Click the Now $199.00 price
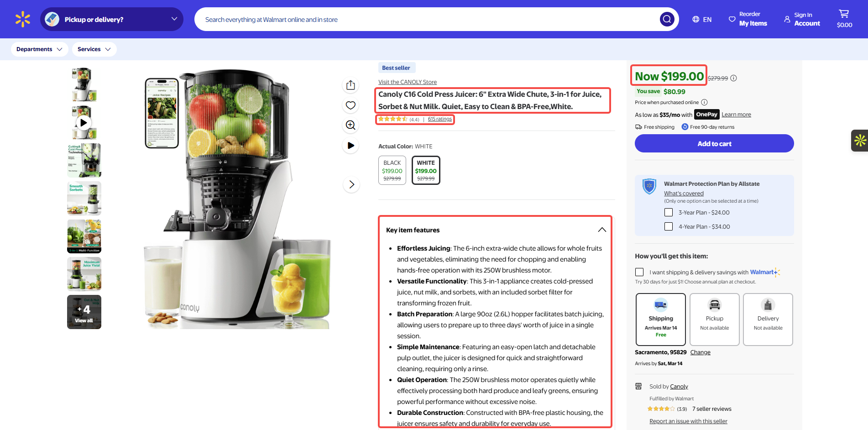The height and width of the screenshot is (430, 868). [x=669, y=76]
